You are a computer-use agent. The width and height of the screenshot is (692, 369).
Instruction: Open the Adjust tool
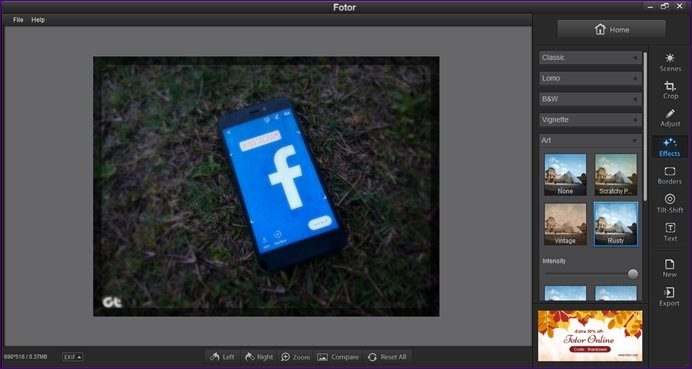[x=670, y=118]
